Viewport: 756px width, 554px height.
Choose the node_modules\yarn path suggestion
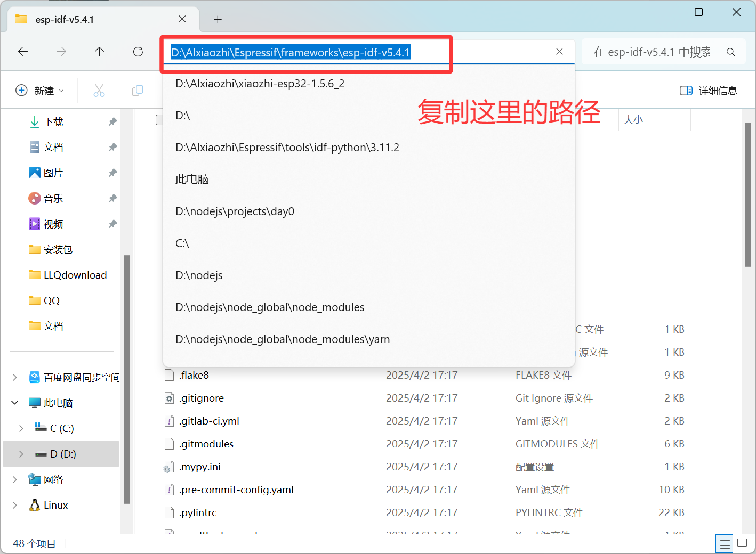tap(369, 339)
